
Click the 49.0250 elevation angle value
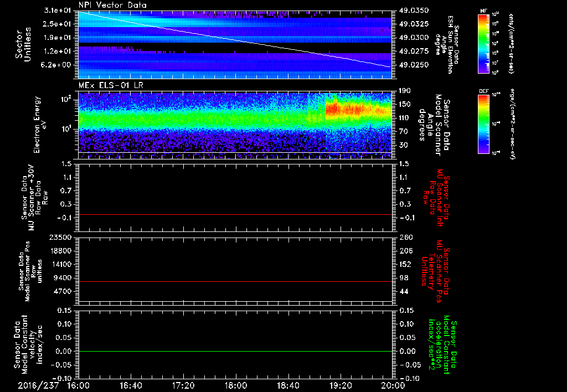[414, 65]
